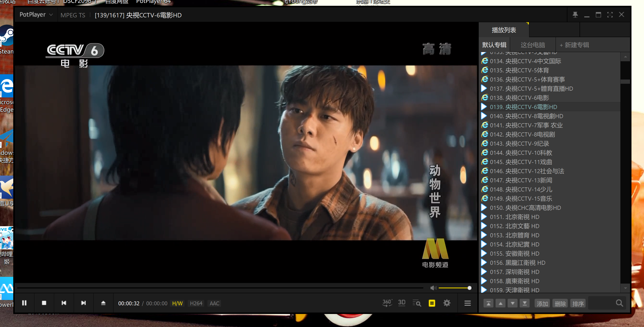The width and height of the screenshot is (644, 327).
Task: Select 0137. 央視CCTV-5+體育直播HD
Action: (550, 89)
